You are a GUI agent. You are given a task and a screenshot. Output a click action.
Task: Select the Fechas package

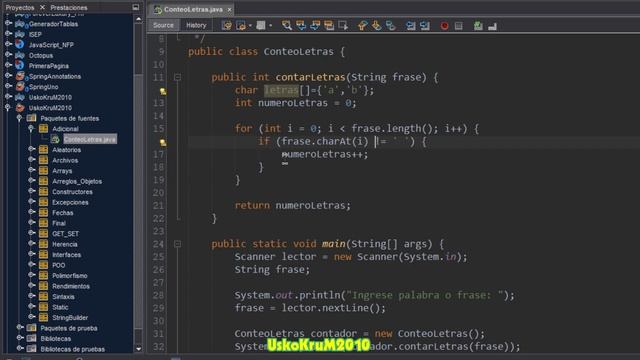tap(62, 213)
